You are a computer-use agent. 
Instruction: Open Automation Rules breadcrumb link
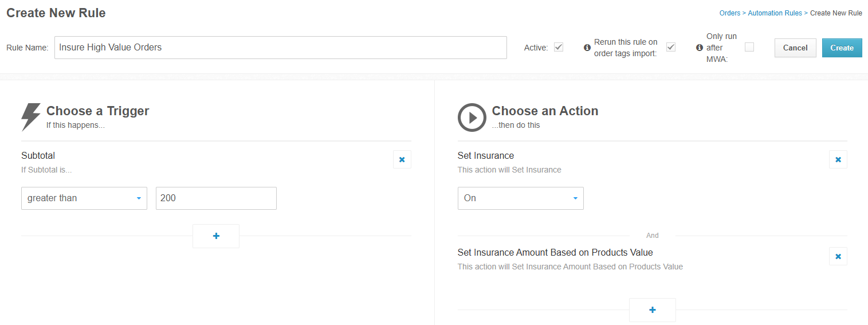click(x=775, y=13)
